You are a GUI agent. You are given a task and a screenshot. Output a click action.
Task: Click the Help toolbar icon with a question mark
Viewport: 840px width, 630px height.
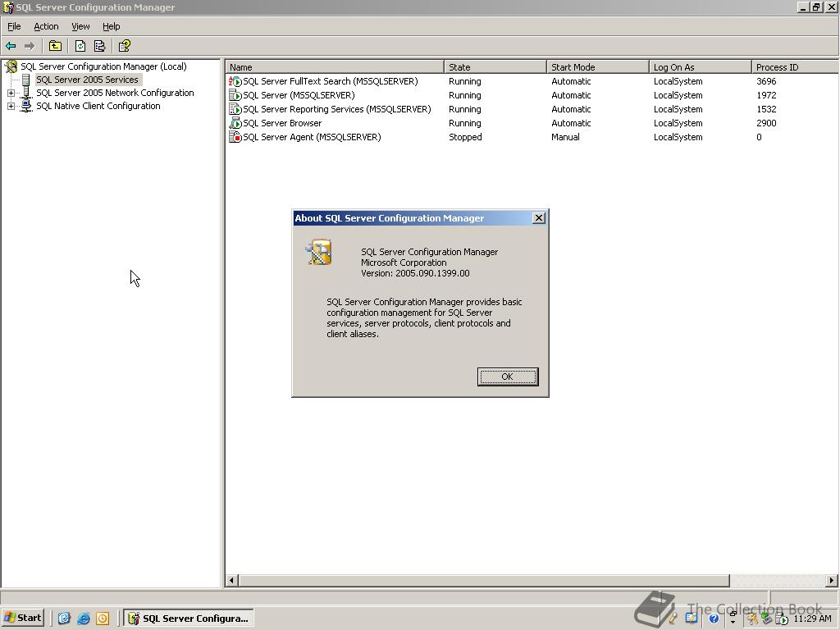pyautogui.click(x=125, y=46)
